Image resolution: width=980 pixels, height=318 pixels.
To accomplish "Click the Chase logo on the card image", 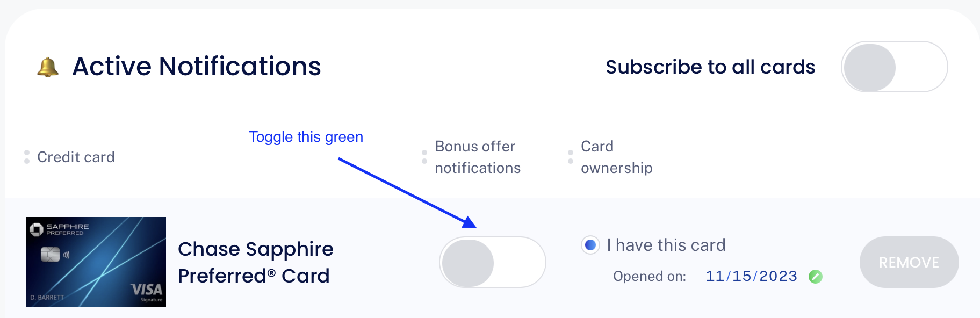I will coord(37,229).
